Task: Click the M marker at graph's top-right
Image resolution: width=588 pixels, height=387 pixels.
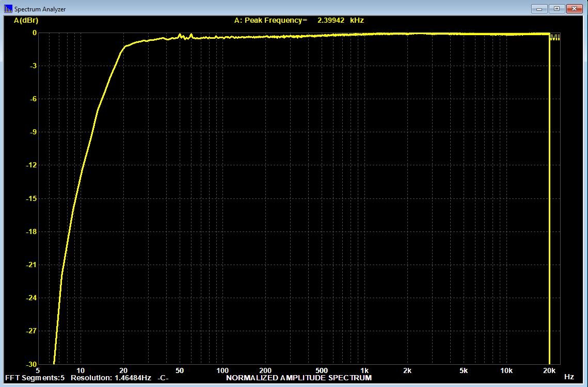Action: [x=554, y=37]
